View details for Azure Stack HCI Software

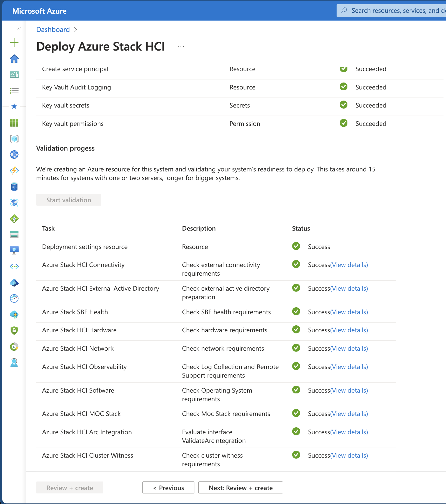point(349,390)
